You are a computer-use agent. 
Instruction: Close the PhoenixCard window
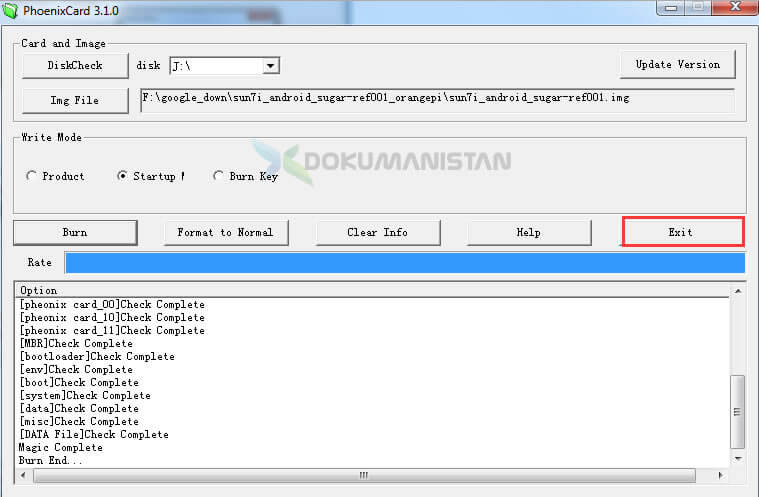click(735, 7)
